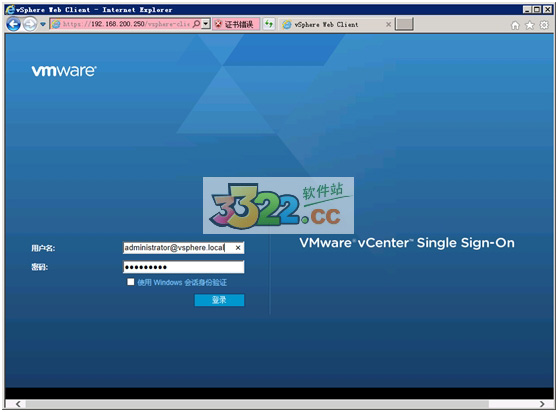Open the certificate error (证书错误) warning
The image size is (558, 412).
coord(236,24)
